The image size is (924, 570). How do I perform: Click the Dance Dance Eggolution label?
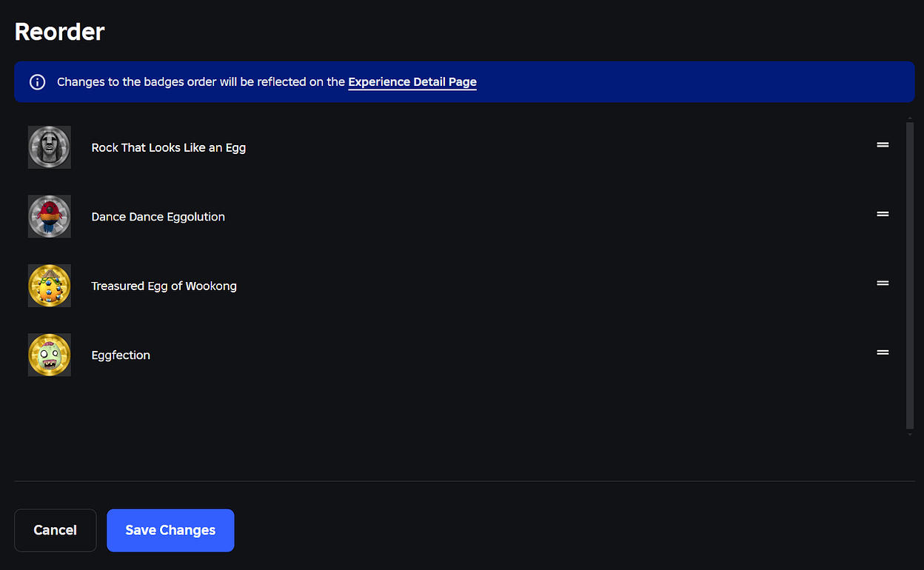tap(158, 217)
